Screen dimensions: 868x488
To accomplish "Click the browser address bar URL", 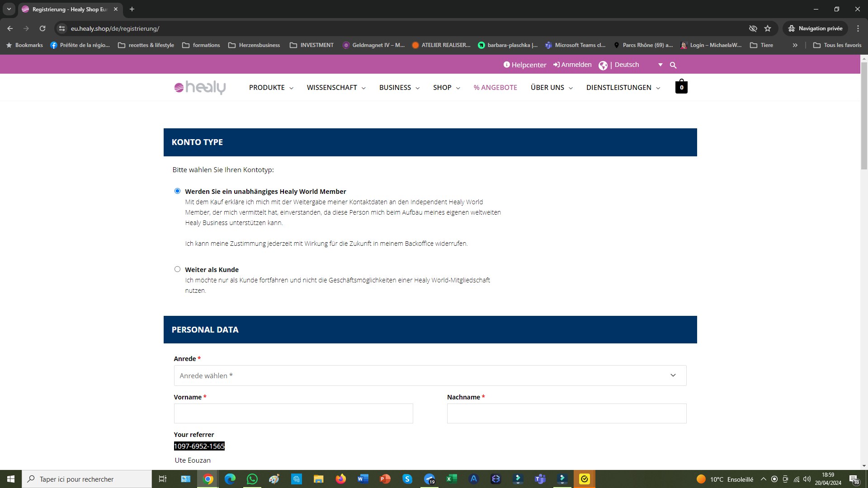I will pos(115,28).
